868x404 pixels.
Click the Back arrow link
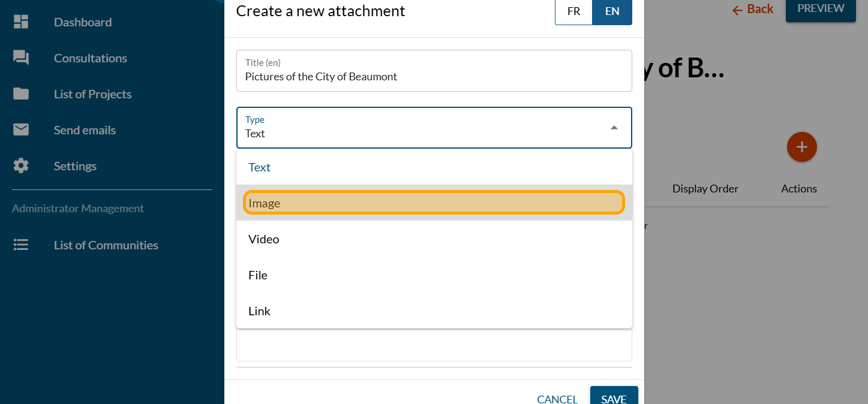point(752,10)
